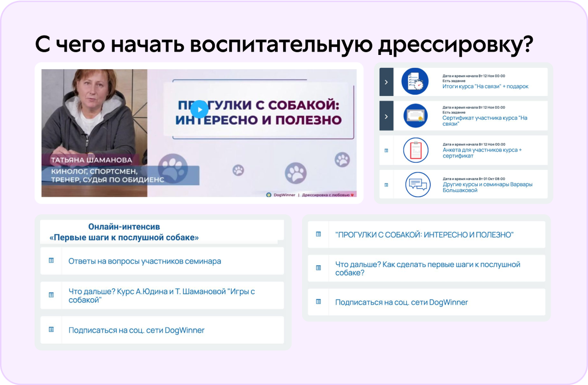
Task: Click the small grid icon on the "Анкета" card
Action: (386, 150)
